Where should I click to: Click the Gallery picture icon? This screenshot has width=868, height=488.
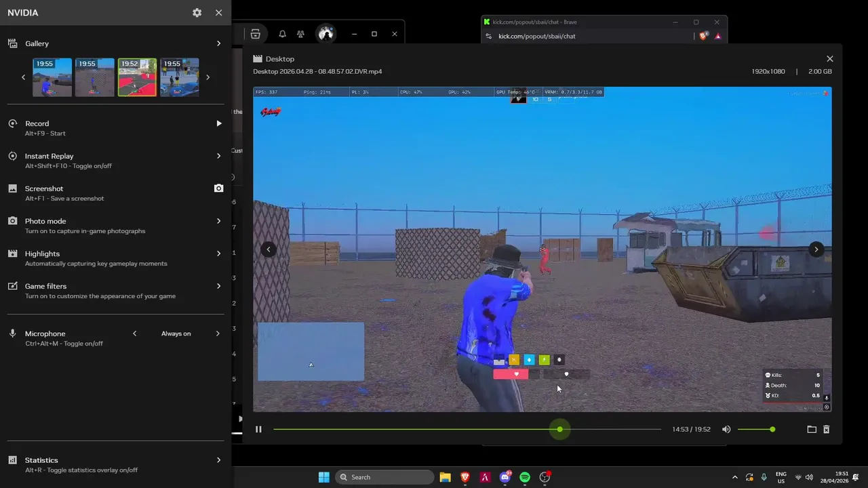click(12, 43)
